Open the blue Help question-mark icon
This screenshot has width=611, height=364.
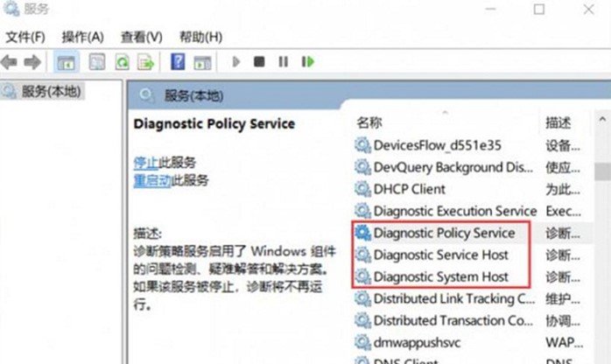(178, 62)
